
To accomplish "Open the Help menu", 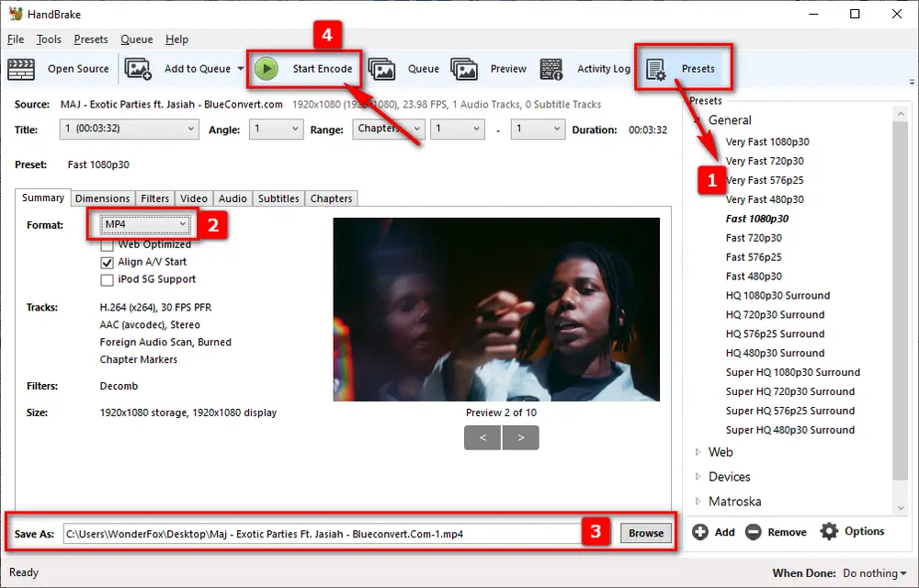I will [x=176, y=40].
